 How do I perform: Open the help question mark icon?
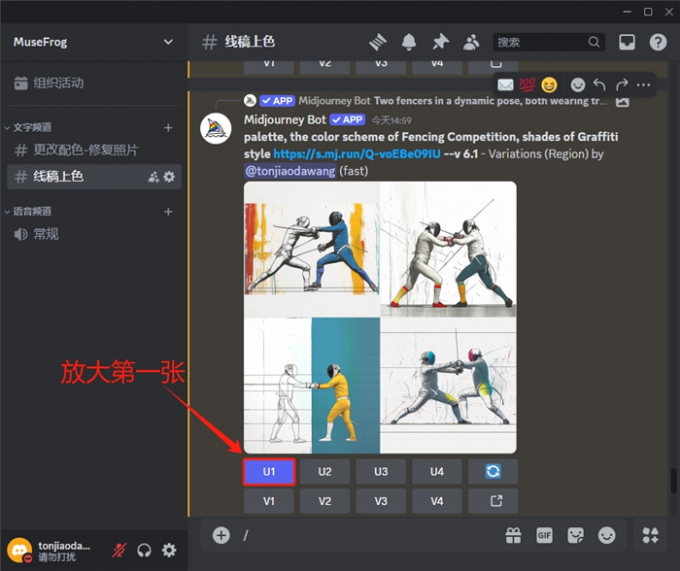[x=658, y=42]
